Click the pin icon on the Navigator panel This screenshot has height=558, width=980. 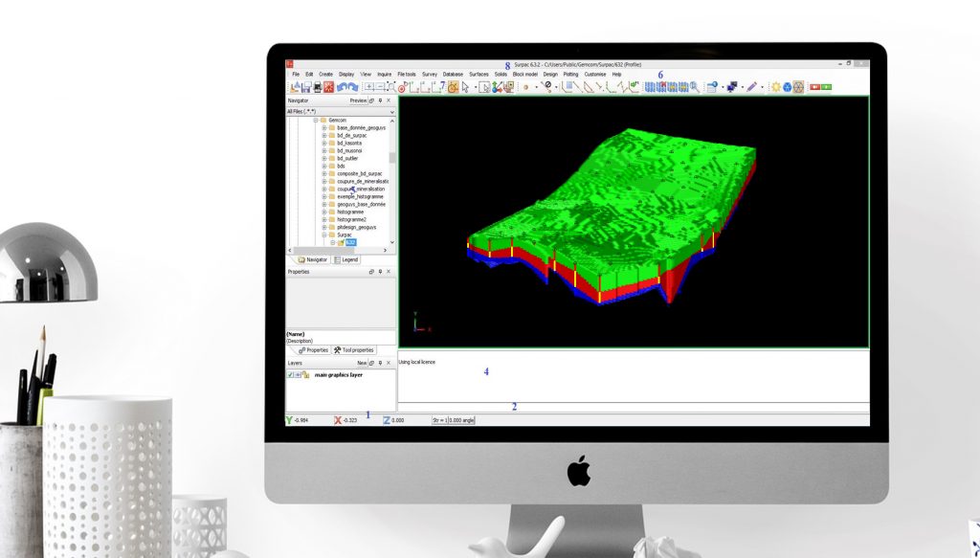click(380, 100)
